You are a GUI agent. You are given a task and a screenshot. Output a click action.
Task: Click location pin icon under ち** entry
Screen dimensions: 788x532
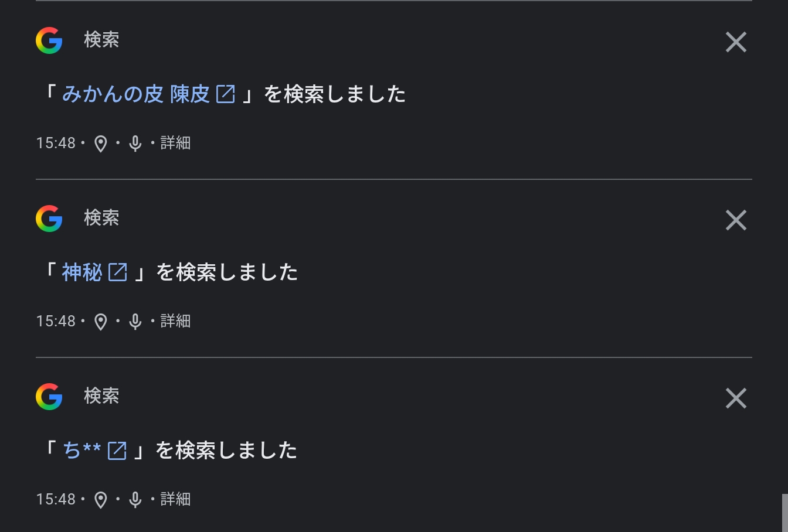point(101,500)
